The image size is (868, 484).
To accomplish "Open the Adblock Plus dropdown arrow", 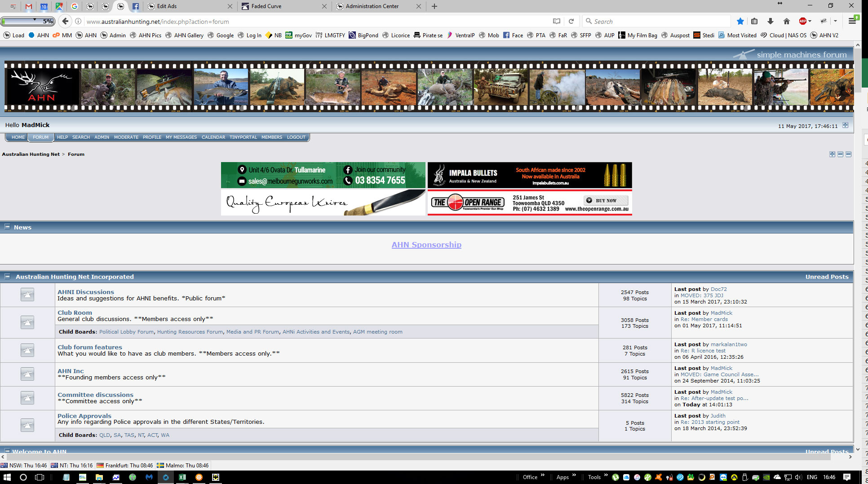I will (x=810, y=21).
